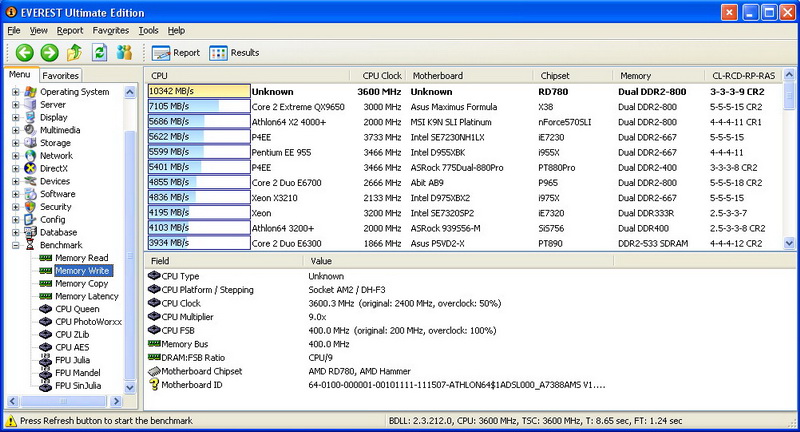Click the green Forward arrow icon

49,53
